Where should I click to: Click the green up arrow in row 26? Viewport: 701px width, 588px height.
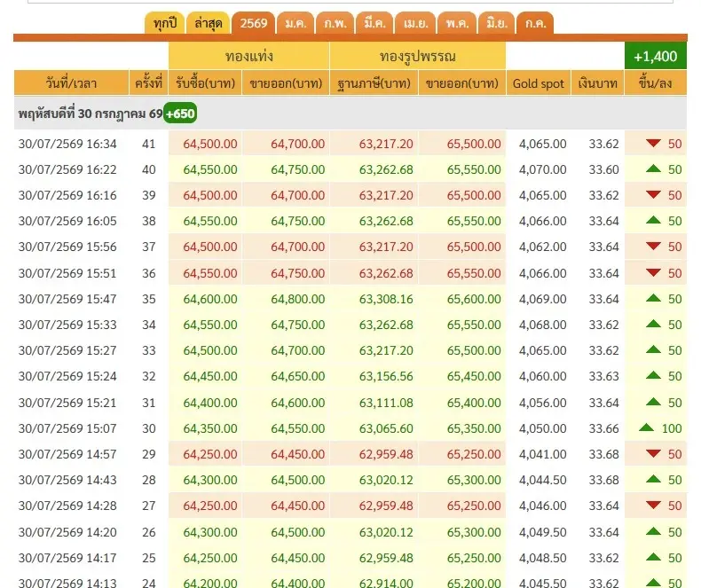653,531
